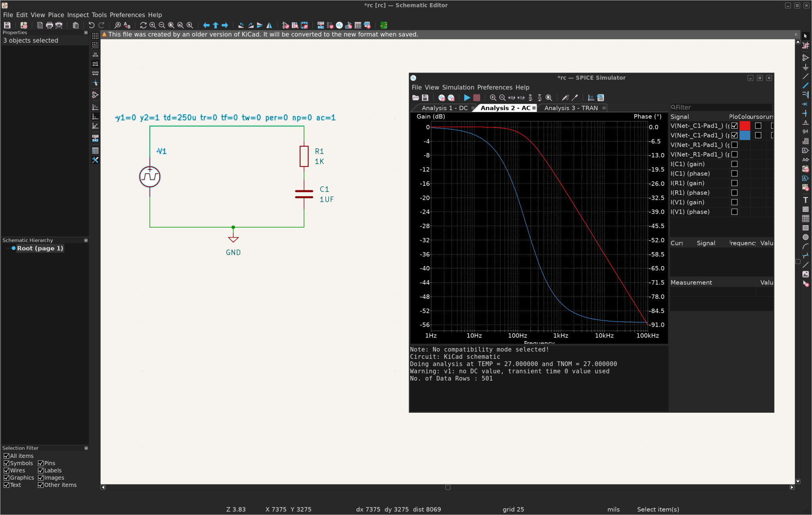Close the Properties panel
812x515 pixels.
86,33
